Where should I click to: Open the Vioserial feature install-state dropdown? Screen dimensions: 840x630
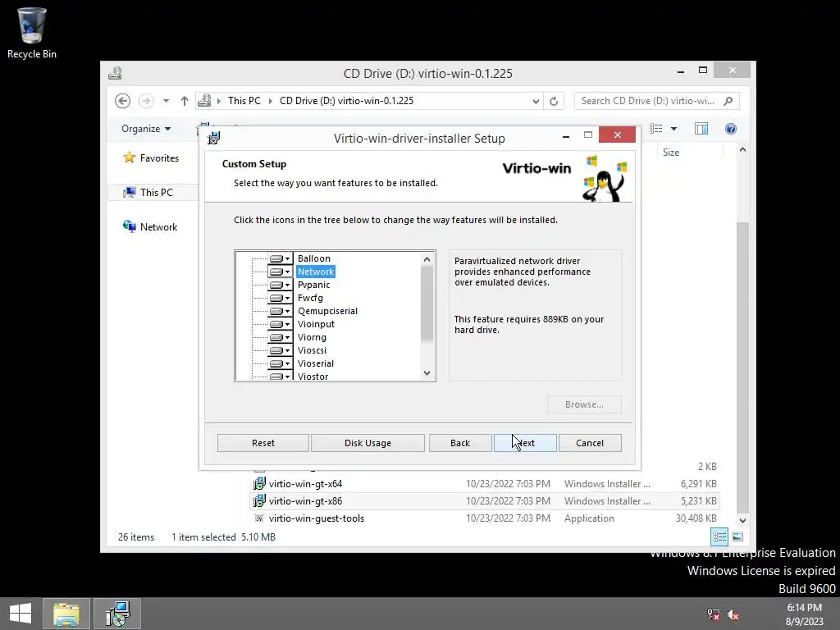(281, 363)
